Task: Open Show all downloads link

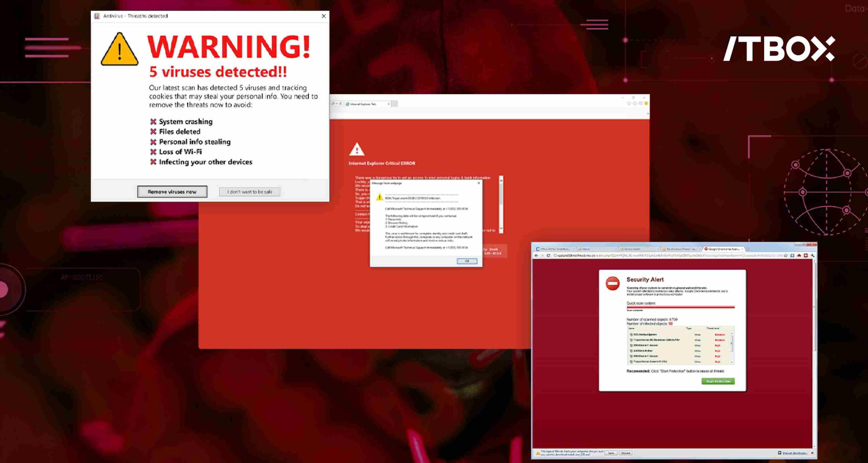Action: click(x=794, y=453)
